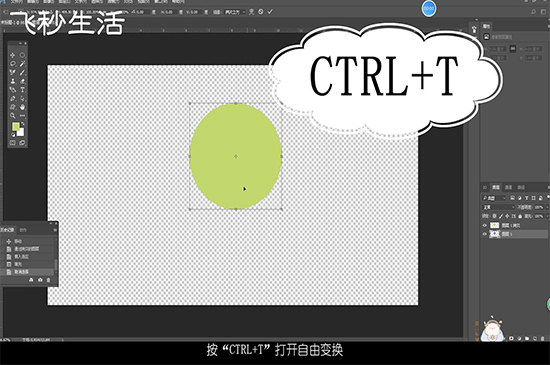Select the Hand tool
Screen dimensions: 550x365
pos(22,107)
